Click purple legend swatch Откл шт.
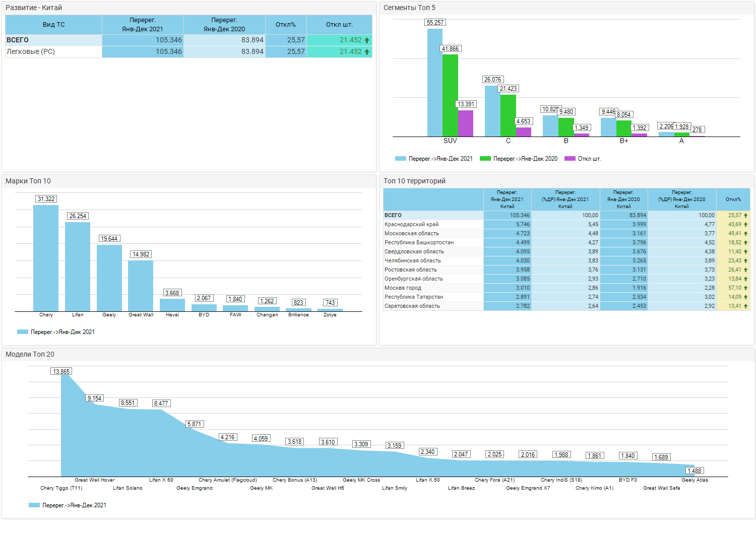756x534 pixels. (x=570, y=159)
